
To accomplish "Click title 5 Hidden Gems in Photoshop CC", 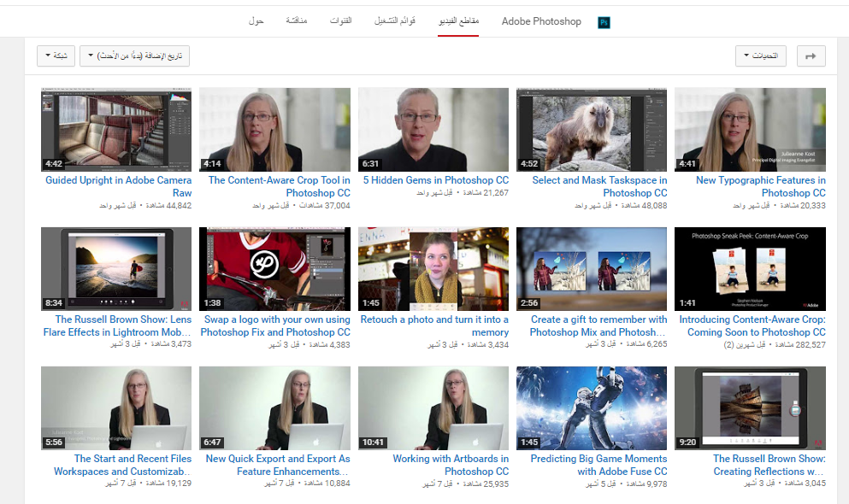I will click(436, 180).
